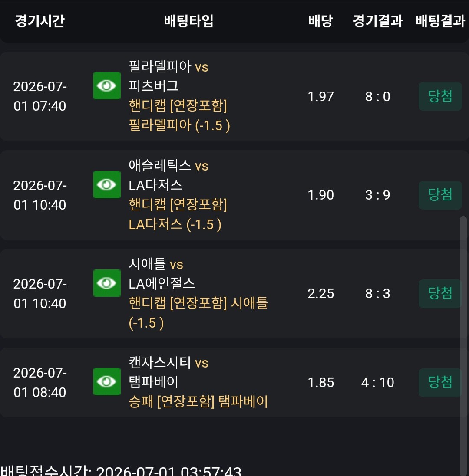Viewport: 469px width, 476px height.
Task: Select the 당첨 badge with 2.25 odds
Action: click(440, 294)
